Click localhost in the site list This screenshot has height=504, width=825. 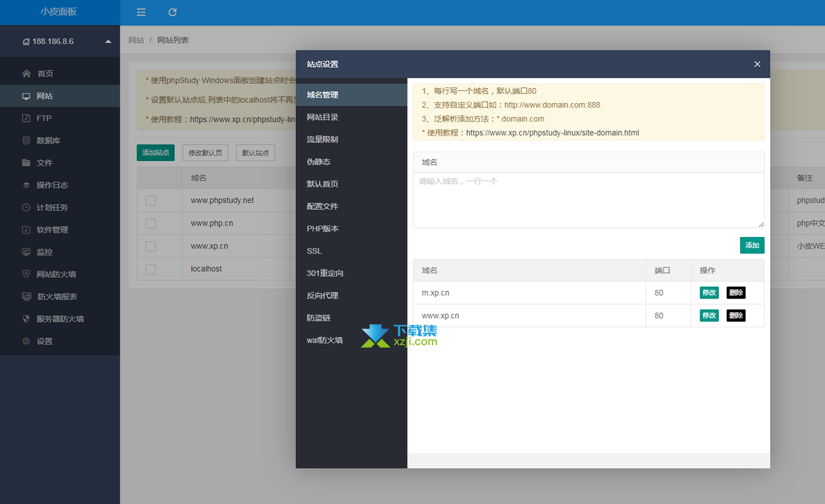206,269
